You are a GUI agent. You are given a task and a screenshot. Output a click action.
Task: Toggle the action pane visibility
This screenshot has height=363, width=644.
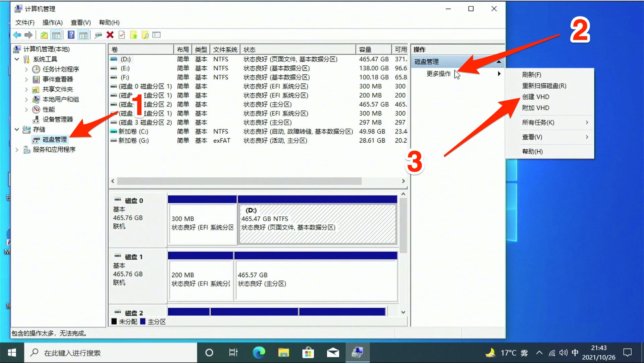(83, 35)
